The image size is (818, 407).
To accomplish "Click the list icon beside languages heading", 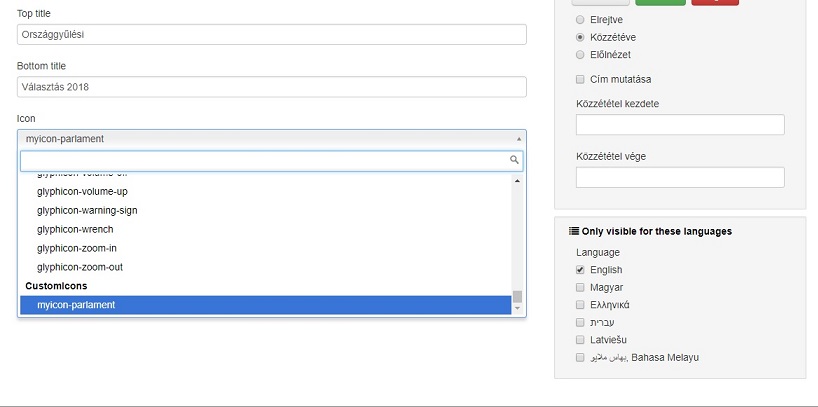I will coord(574,231).
